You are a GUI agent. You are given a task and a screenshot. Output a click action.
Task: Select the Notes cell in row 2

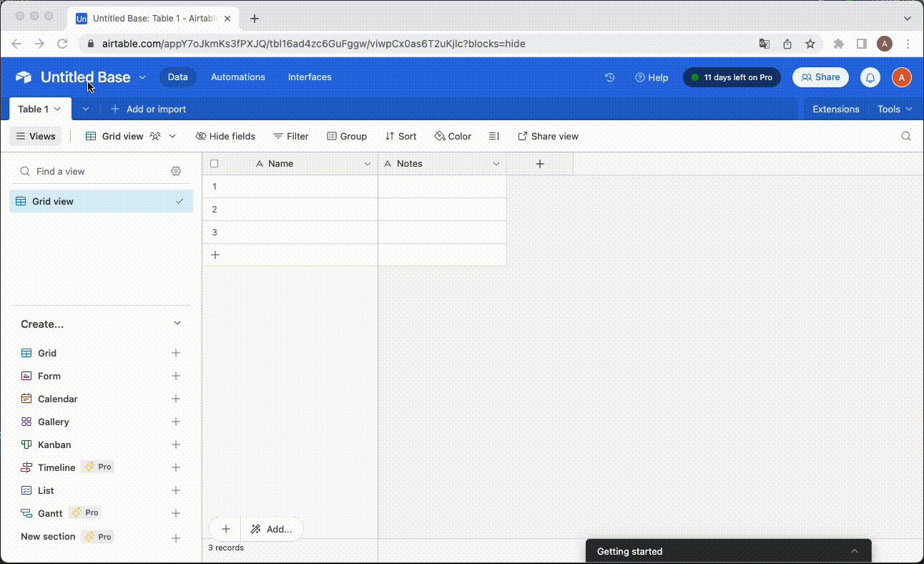(442, 210)
